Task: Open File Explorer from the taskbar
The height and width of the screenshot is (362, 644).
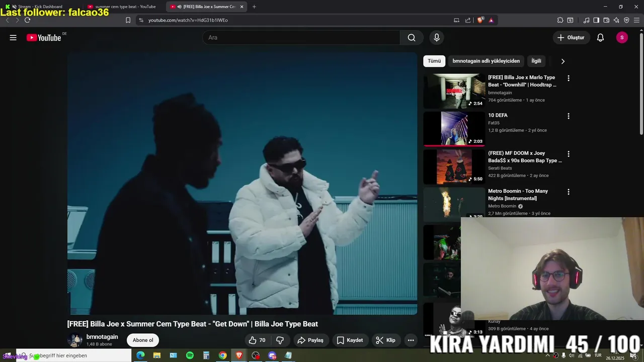Action: (x=157, y=355)
